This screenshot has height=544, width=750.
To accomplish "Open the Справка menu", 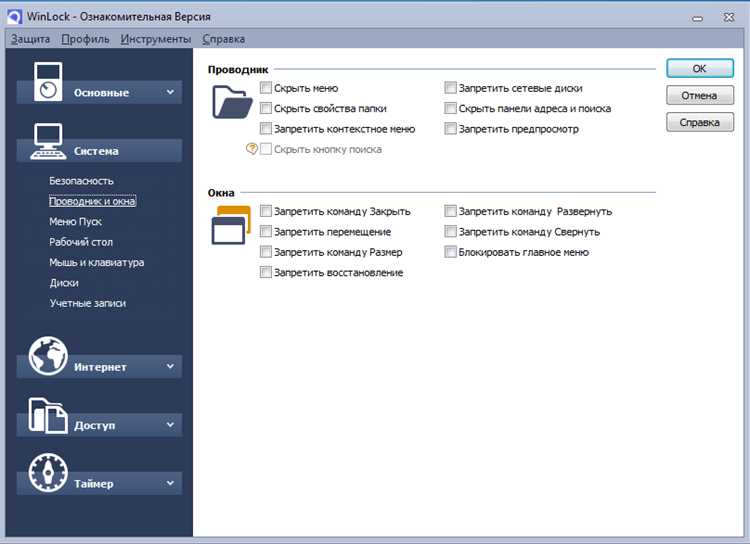I will (223, 39).
